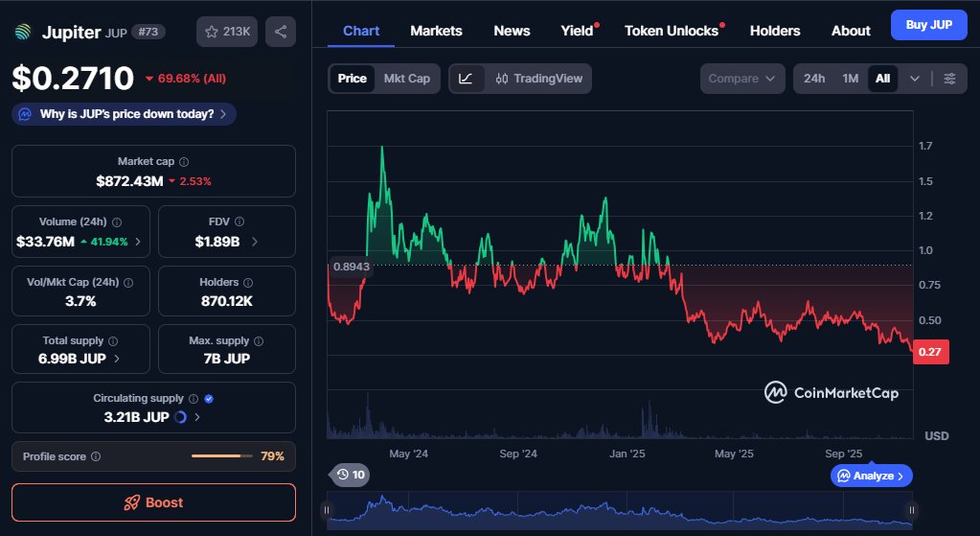
Task: Click the info icon beside Max. supply
Action: coord(259,340)
